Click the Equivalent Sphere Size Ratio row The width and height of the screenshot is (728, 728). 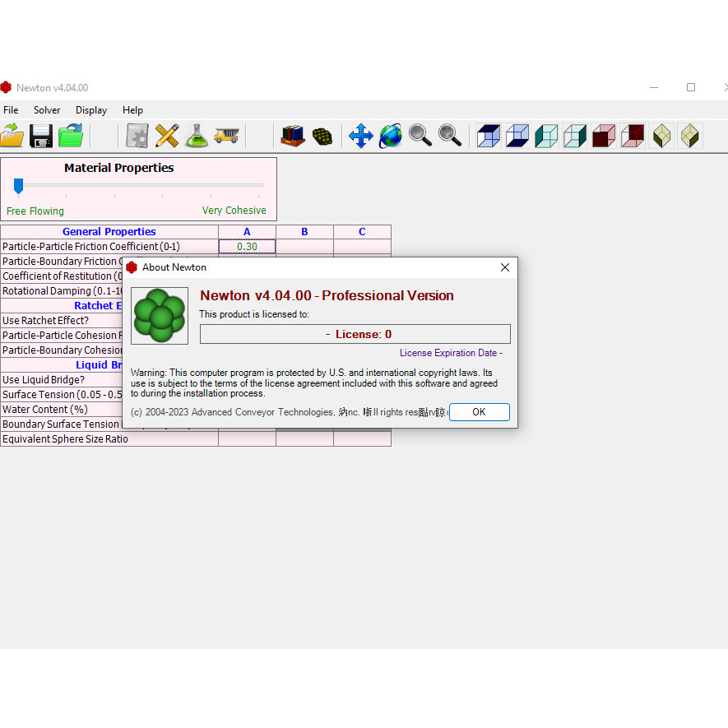(x=109, y=438)
